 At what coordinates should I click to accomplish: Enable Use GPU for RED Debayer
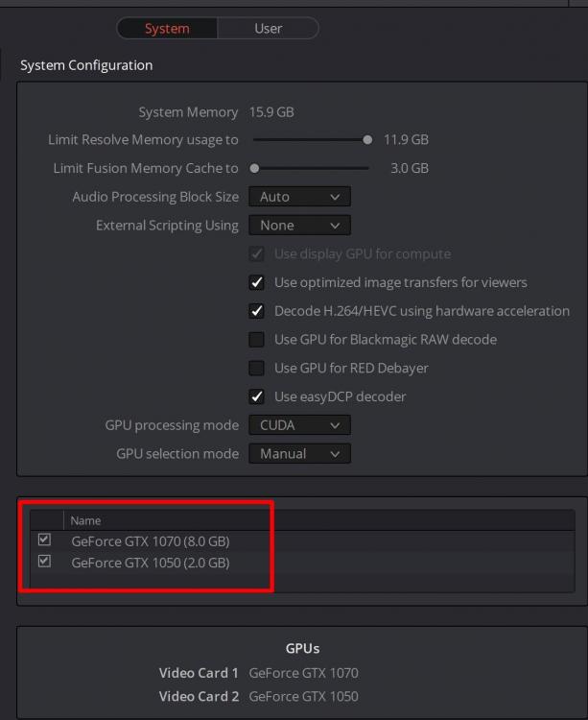pos(256,368)
